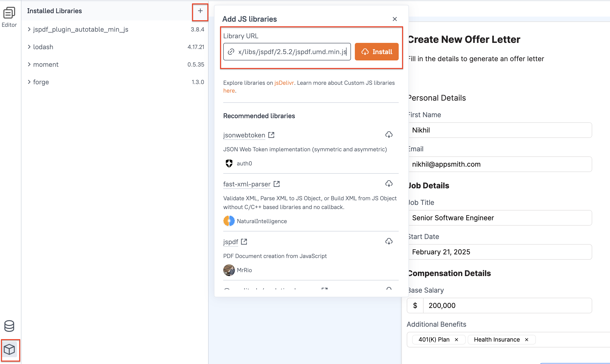Open the Editor sidebar icon
Viewport: 610px width, 364px height.
click(9, 17)
